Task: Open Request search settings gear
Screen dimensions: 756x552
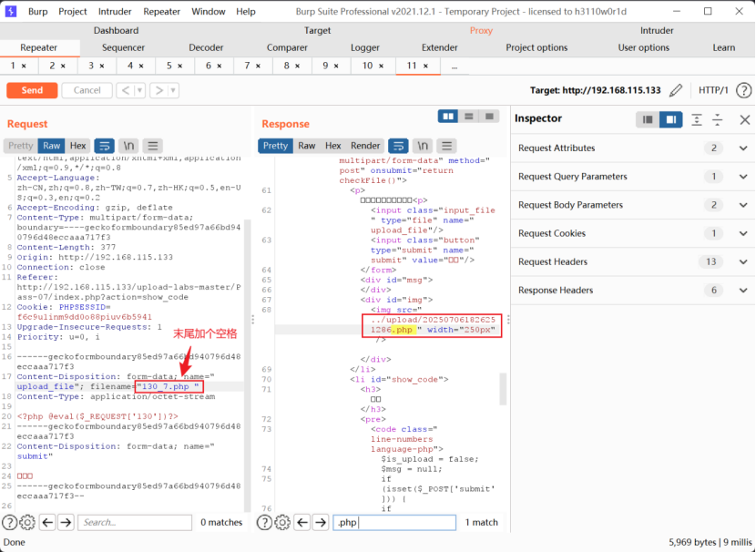Action: pos(27,522)
